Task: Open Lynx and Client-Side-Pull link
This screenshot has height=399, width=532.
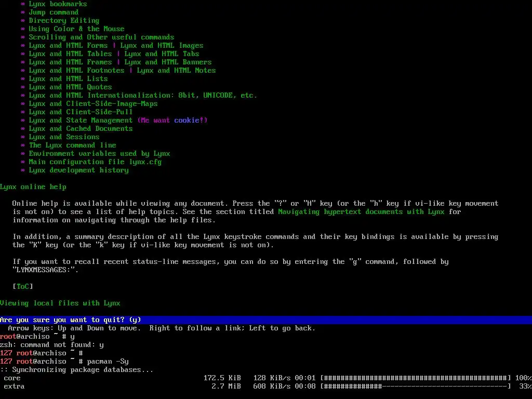Action: [81, 112]
